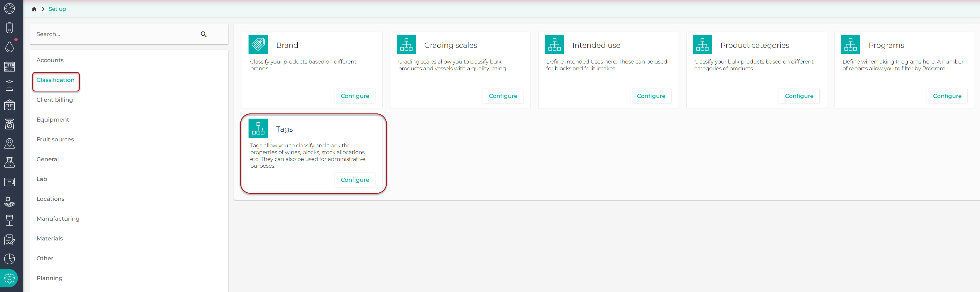Image resolution: width=980 pixels, height=292 pixels.
Task: Open the lab flask icon
Action: click(x=9, y=163)
